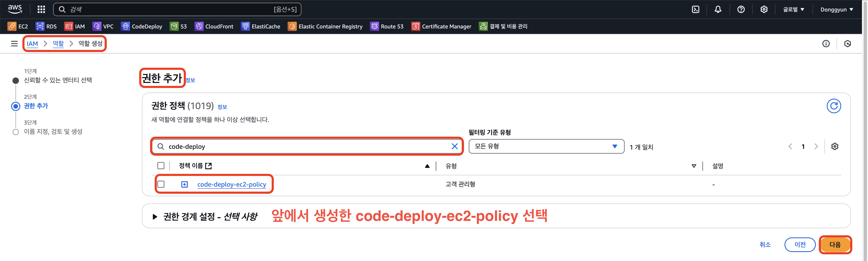
Task: Open the CodeDeploy service shortcut
Action: [x=141, y=26]
